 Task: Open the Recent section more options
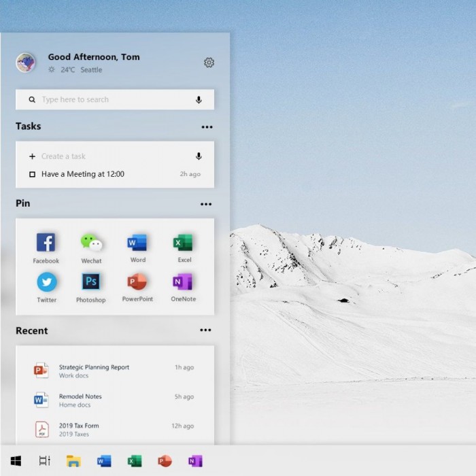tap(205, 330)
